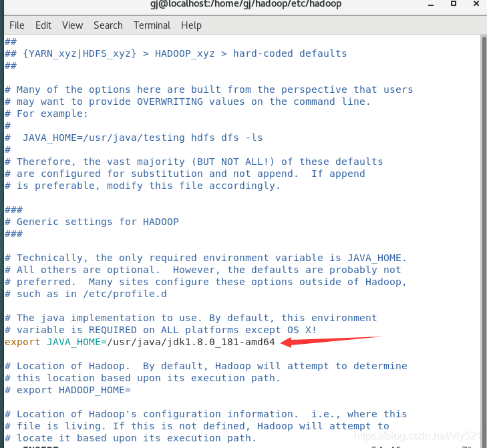Viewport: 487px width, 448px height.
Task: Click line '# are configured for substitution'
Action: point(185,174)
